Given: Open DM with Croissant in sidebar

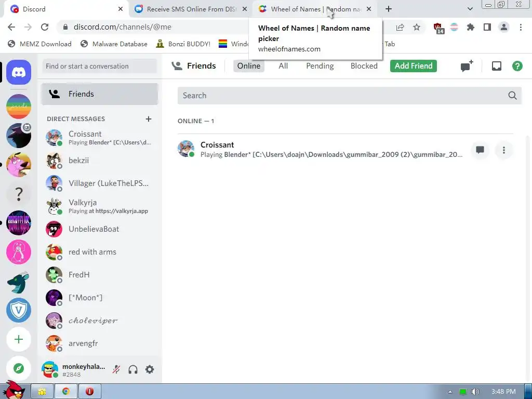Looking at the screenshot, I should [100, 137].
